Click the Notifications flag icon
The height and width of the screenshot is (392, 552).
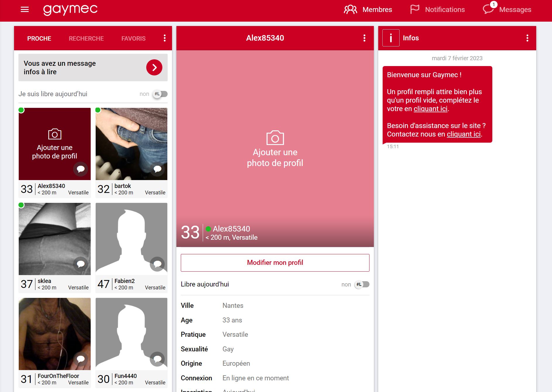point(415,9)
